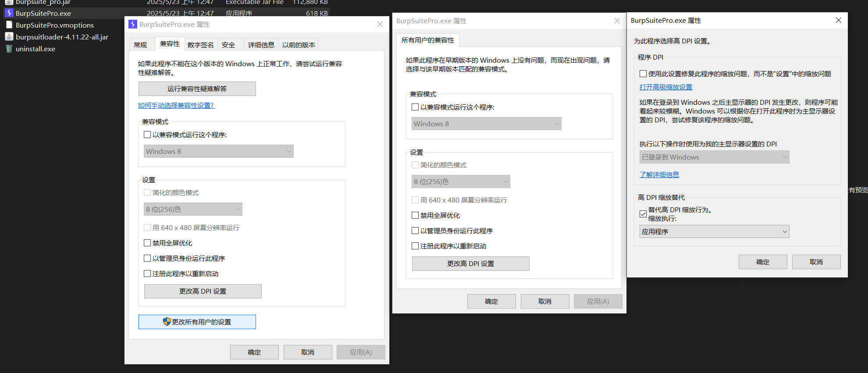868x373 pixels.
Task: Open the 以前的版本 tab
Action: [x=299, y=45]
